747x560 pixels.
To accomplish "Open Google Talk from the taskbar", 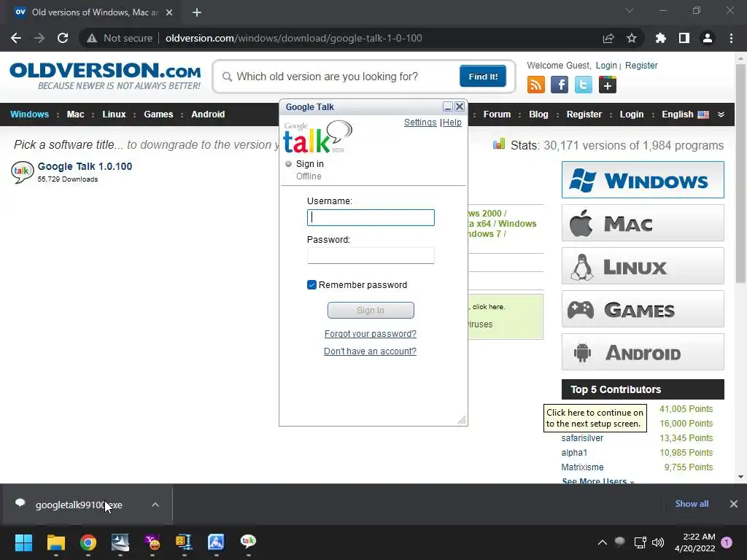I will coord(248,541).
